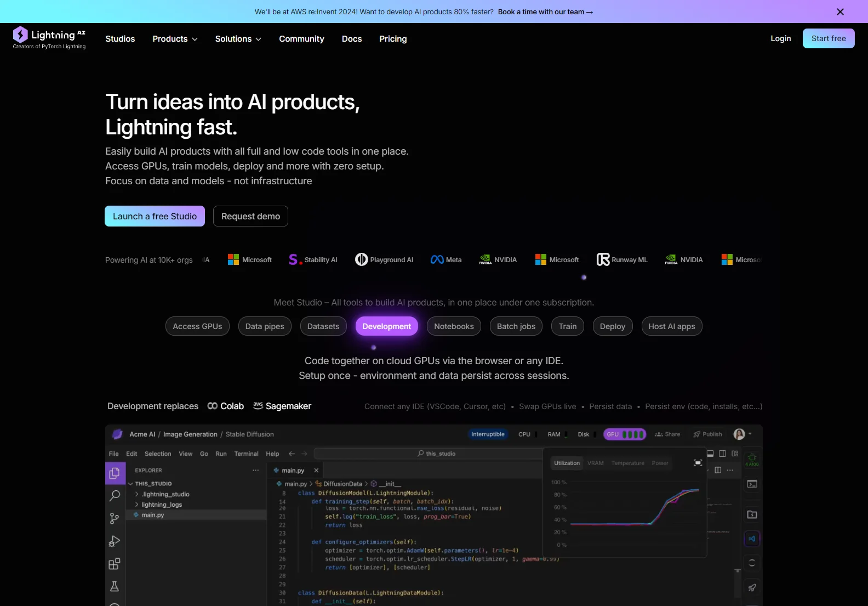This screenshot has height=606, width=868.
Task: Switch to the Deploy tab
Action: pyautogui.click(x=613, y=326)
